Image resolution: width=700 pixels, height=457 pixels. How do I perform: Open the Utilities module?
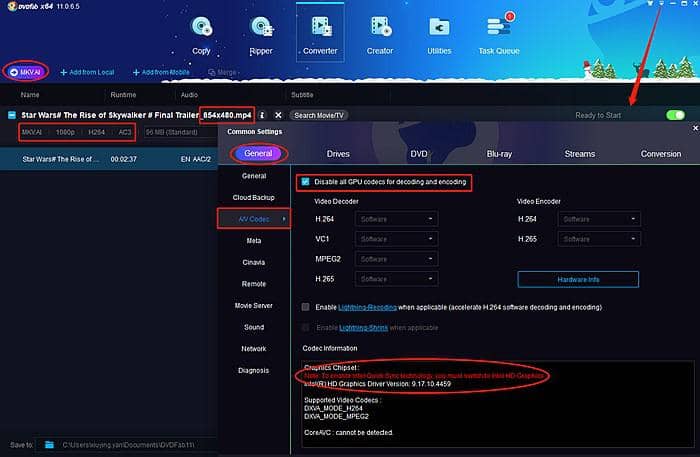[x=438, y=34]
